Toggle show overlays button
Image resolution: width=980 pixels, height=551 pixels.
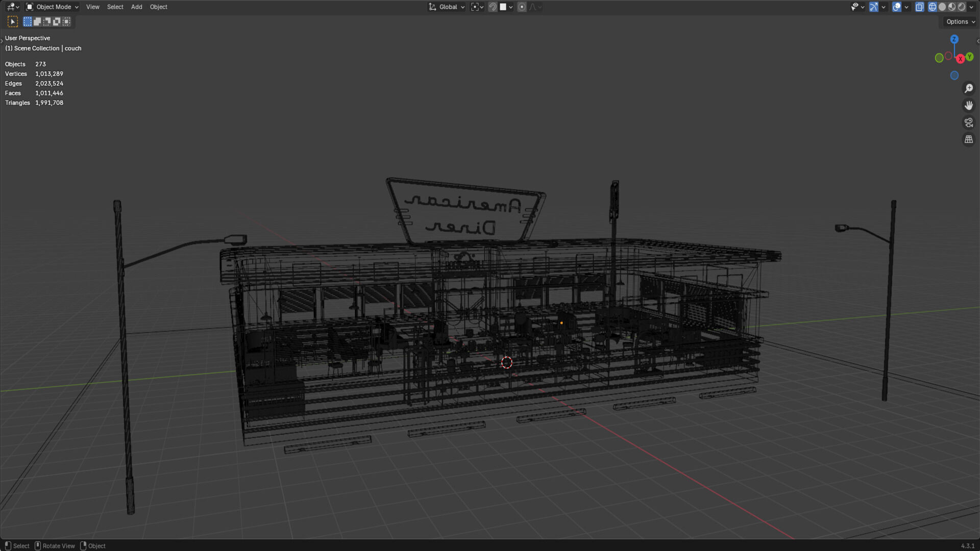coord(896,7)
